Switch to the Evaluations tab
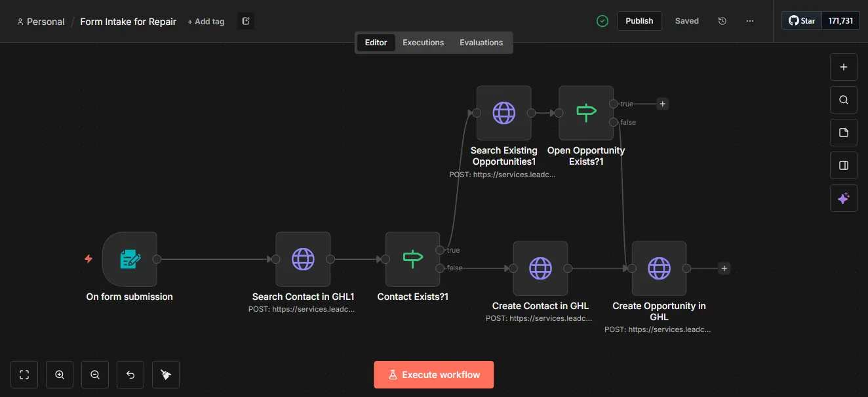Viewport: 868px width, 397px height. point(481,43)
